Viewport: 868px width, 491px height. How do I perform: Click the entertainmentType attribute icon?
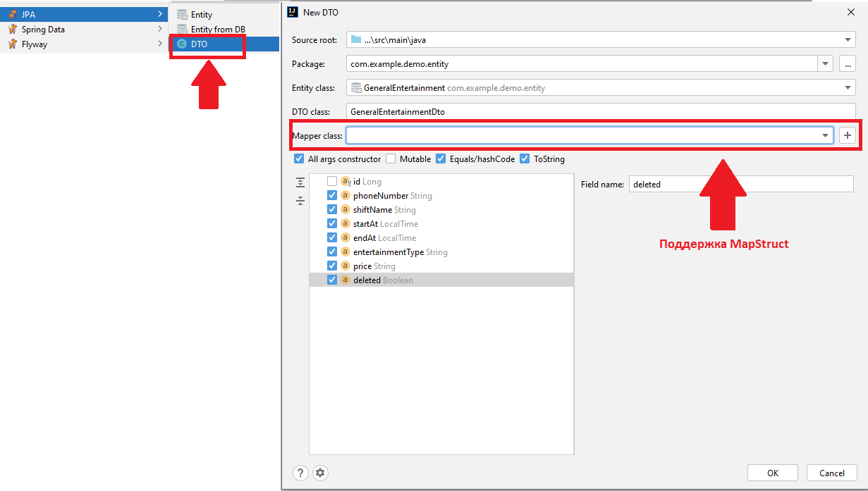[x=346, y=252]
